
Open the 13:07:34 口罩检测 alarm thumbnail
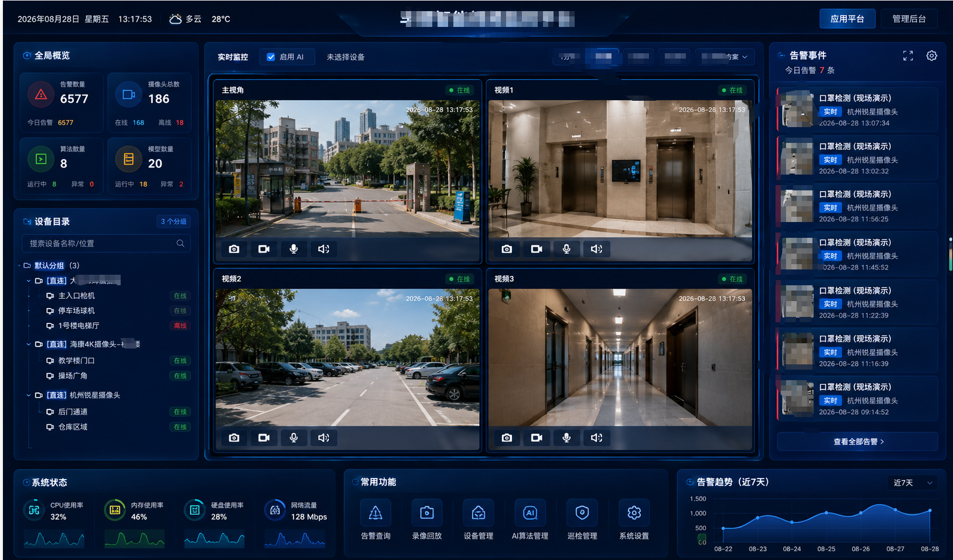(797, 109)
